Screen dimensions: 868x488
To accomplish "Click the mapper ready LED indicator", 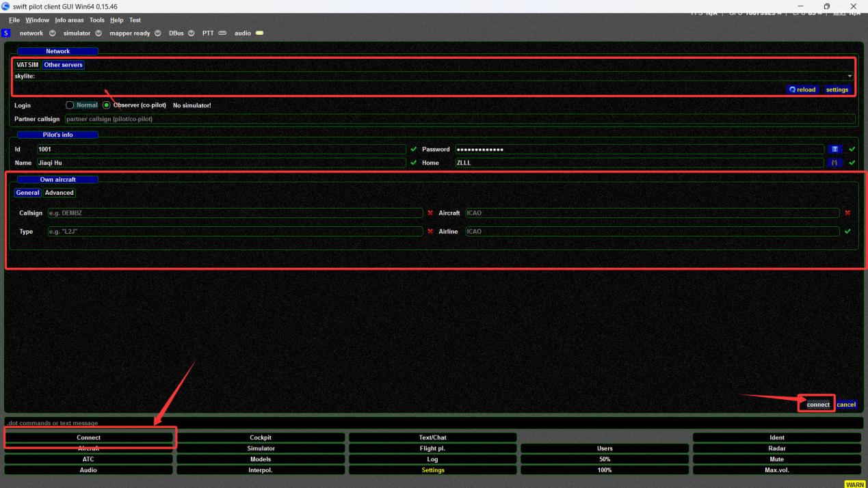I will click(158, 33).
